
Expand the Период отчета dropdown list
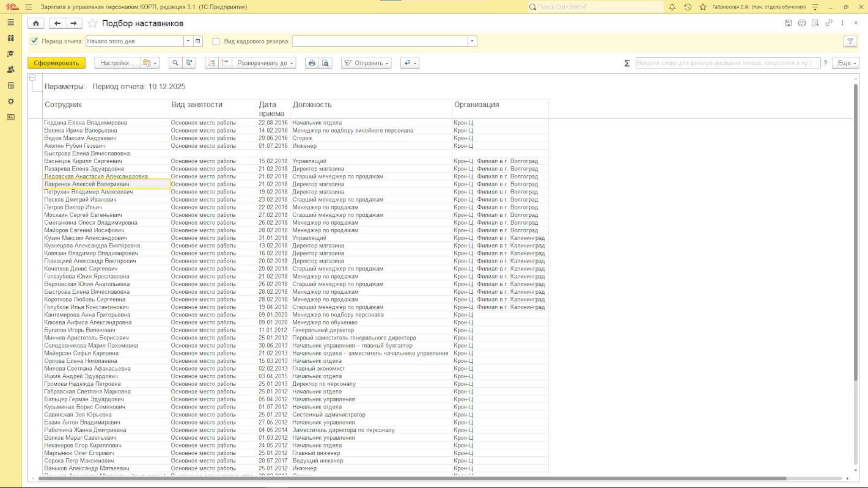pyautogui.click(x=188, y=42)
